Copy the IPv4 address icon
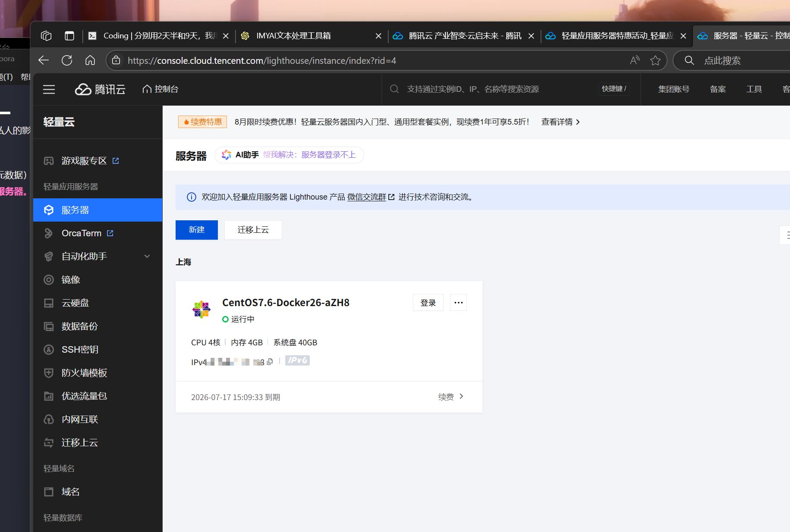Image resolution: width=790 pixels, height=532 pixels. point(270,362)
